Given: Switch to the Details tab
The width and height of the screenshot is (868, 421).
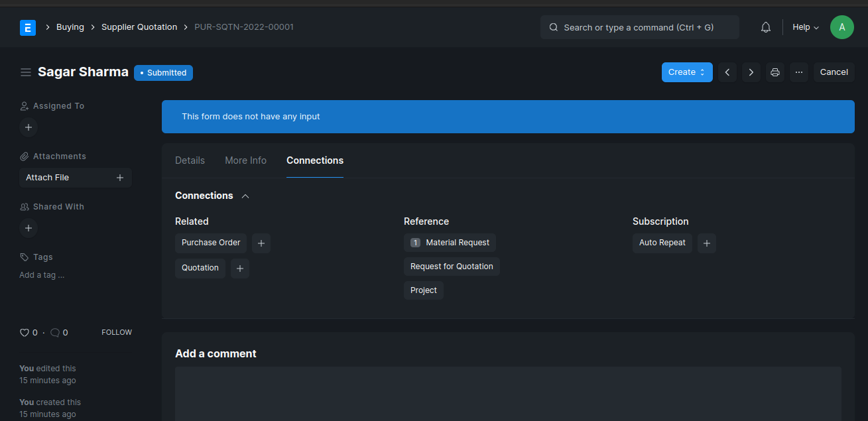Looking at the screenshot, I should (190, 160).
